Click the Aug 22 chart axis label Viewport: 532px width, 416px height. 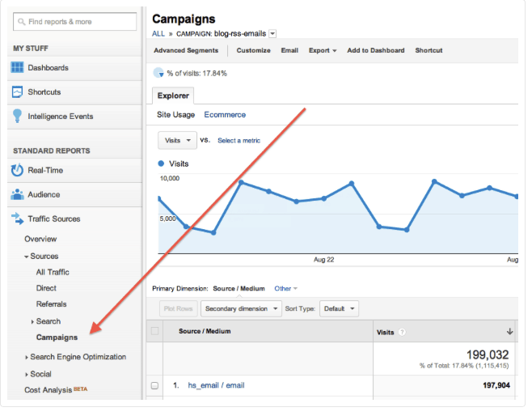pos(323,260)
